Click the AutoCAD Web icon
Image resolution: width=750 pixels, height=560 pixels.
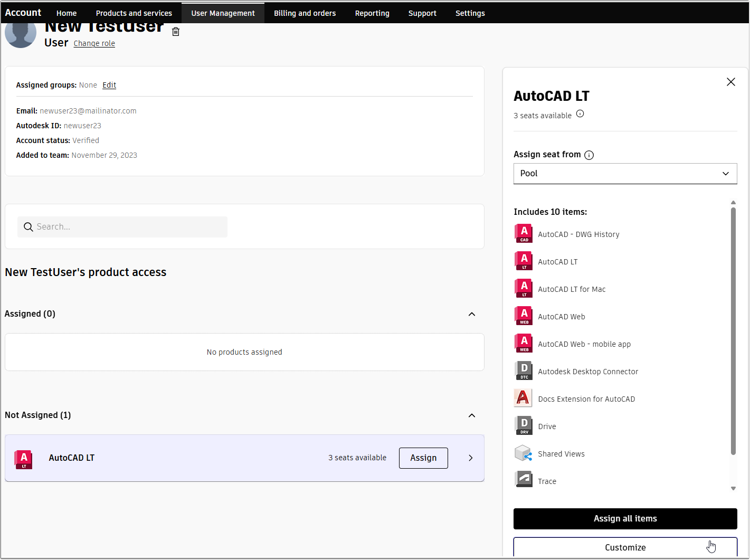(x=523, y=316)
